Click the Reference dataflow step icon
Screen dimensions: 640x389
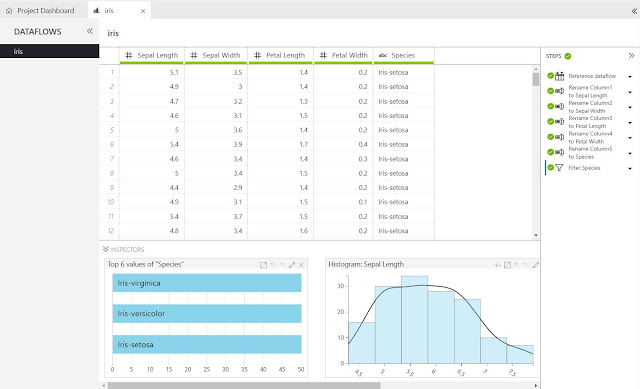point(559,76)
